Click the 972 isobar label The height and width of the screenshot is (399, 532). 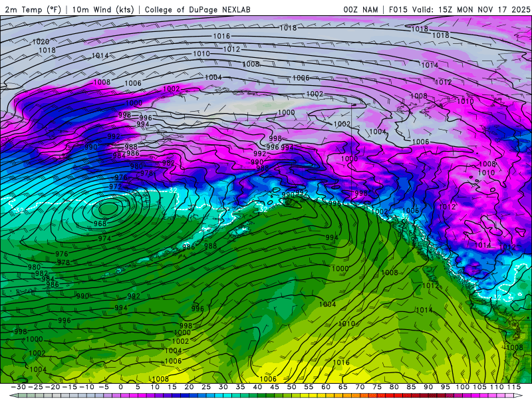coord(115,187)
